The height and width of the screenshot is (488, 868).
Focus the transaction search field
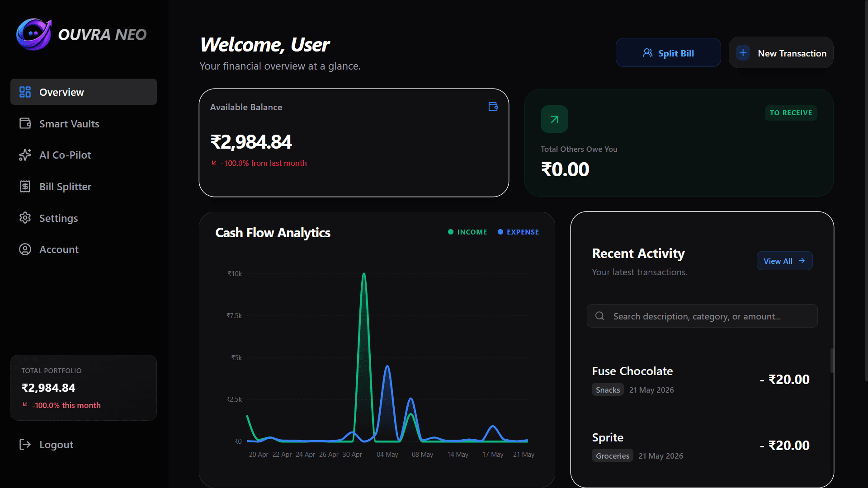tap(702, 316)
